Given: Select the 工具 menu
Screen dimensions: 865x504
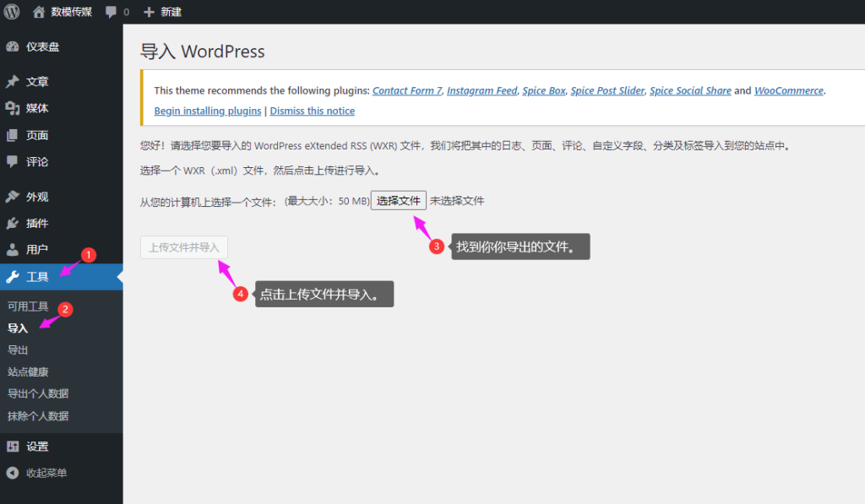Looking at the screenshot, I should click(61, 277).
